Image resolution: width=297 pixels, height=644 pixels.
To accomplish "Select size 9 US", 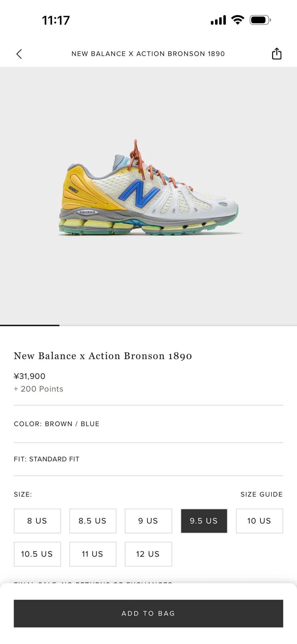I will (x=148, y=521).
